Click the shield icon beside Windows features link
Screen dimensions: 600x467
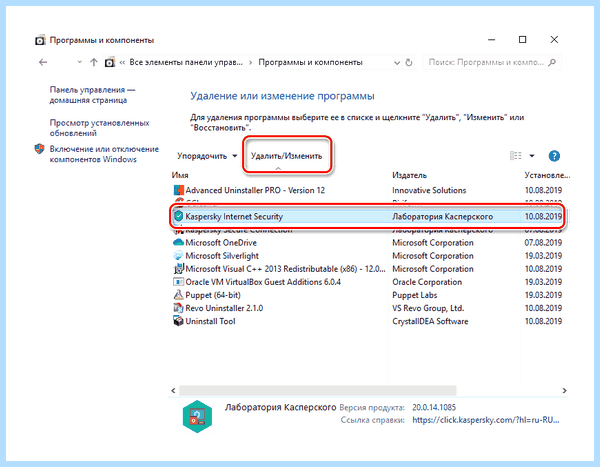pos(39,149)
